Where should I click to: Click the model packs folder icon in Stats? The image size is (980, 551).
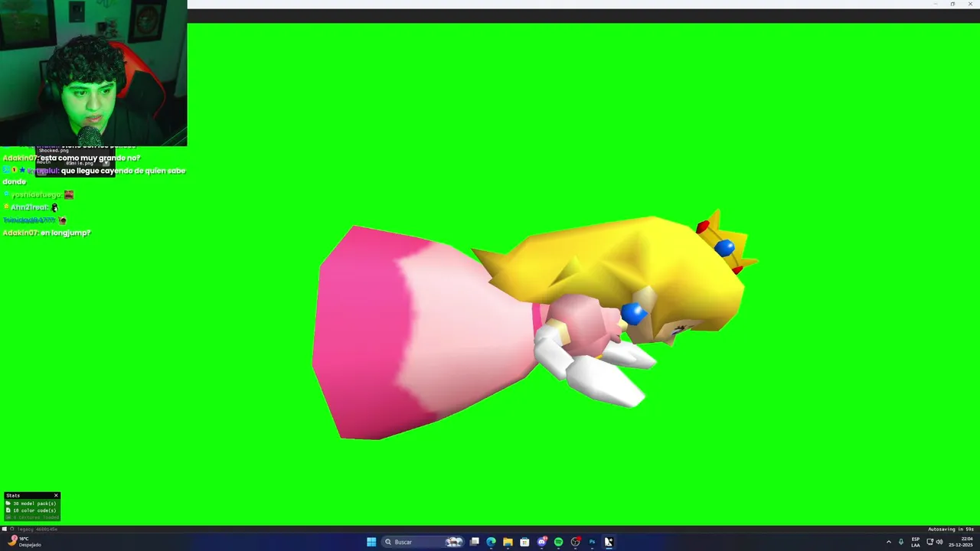click(x=8, y=504)
